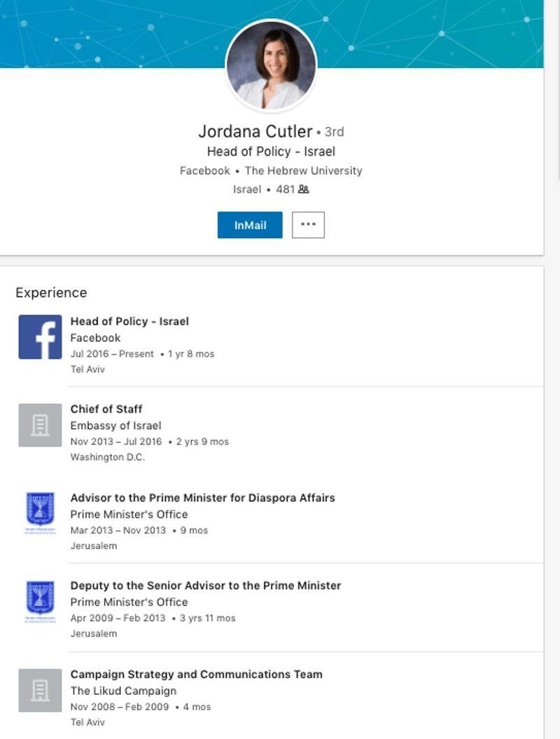Open the profile photo of Jordana Cutler
560x739 pixels.
pyautogui.click(x=272, y=65)
